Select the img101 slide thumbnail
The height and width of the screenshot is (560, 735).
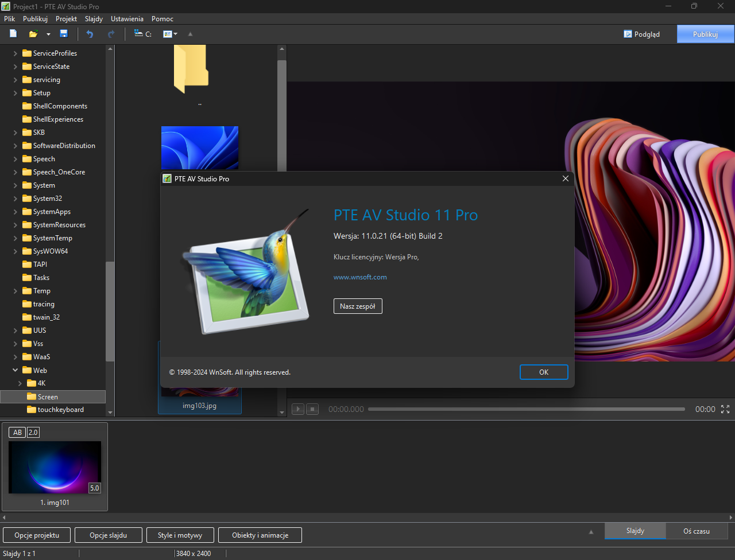pyautogui.click(x=55, y=466)
